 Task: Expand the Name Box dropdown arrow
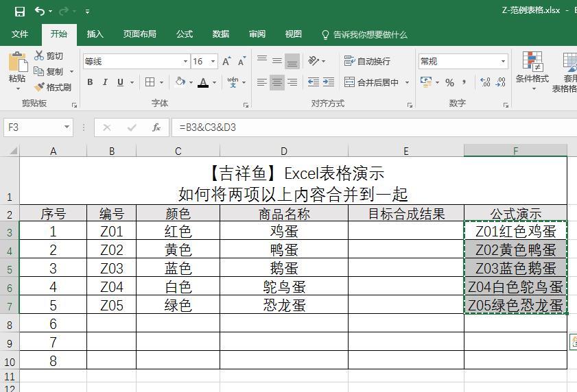(x=67, y=127)
